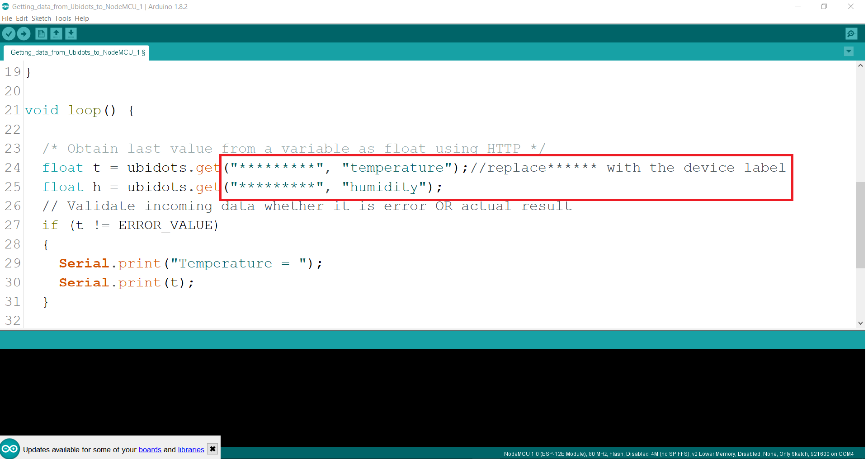Restore down the Arduino window

click(824, 6)
